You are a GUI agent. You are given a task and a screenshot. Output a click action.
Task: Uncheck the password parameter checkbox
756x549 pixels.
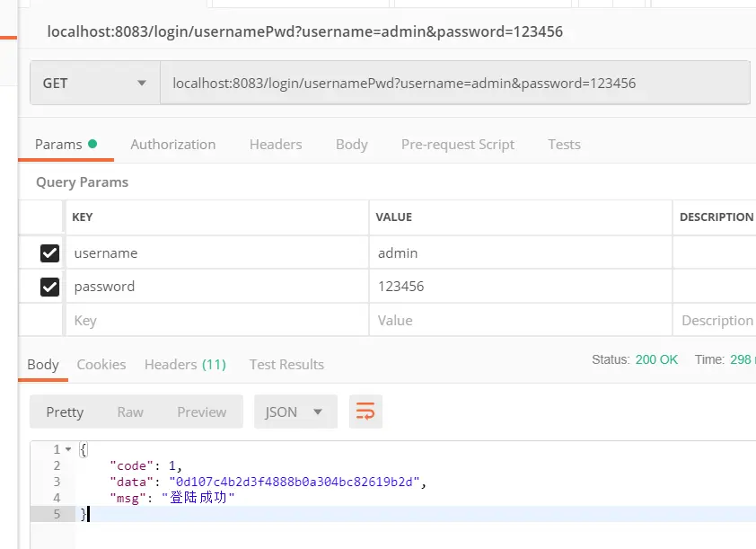pos(50,287)
